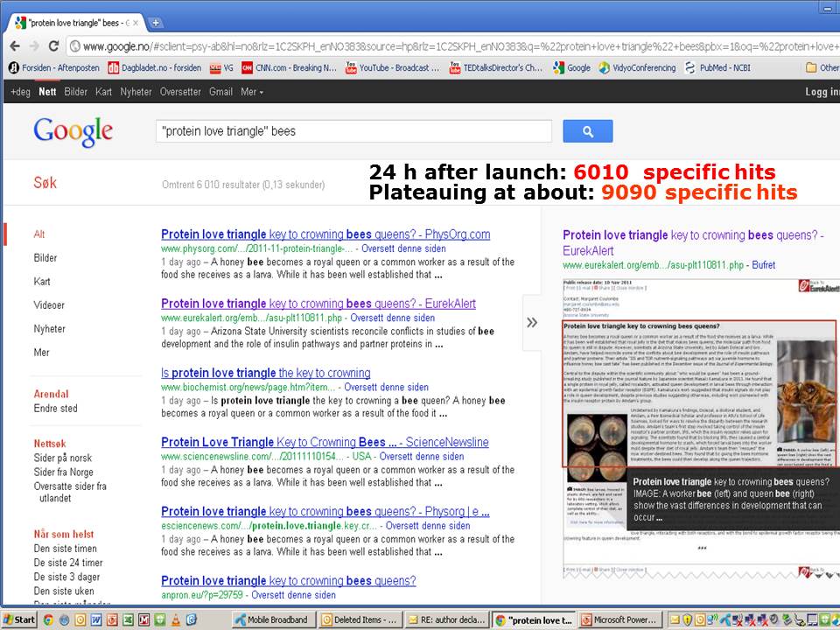Select Den siste 24 timer time filter
Image resolution: width=840 pixels, height=630 pixels.
[x=68, y=563]
